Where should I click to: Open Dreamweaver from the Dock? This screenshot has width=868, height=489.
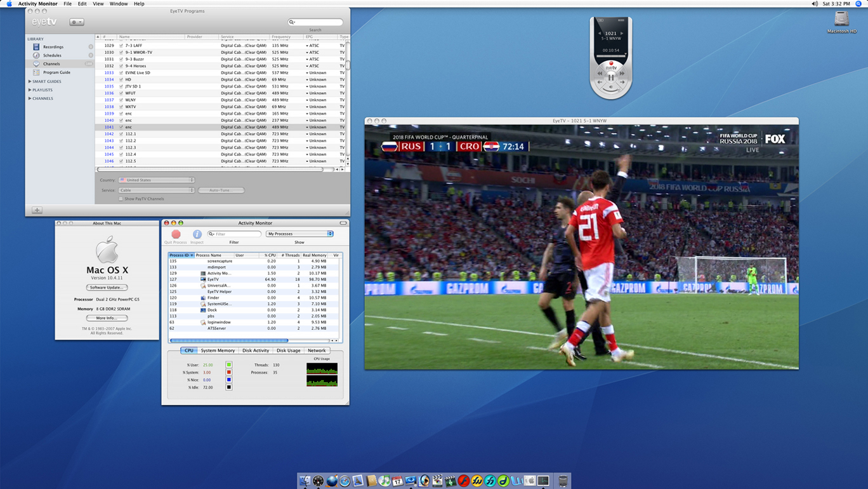(x=503, y=481)
